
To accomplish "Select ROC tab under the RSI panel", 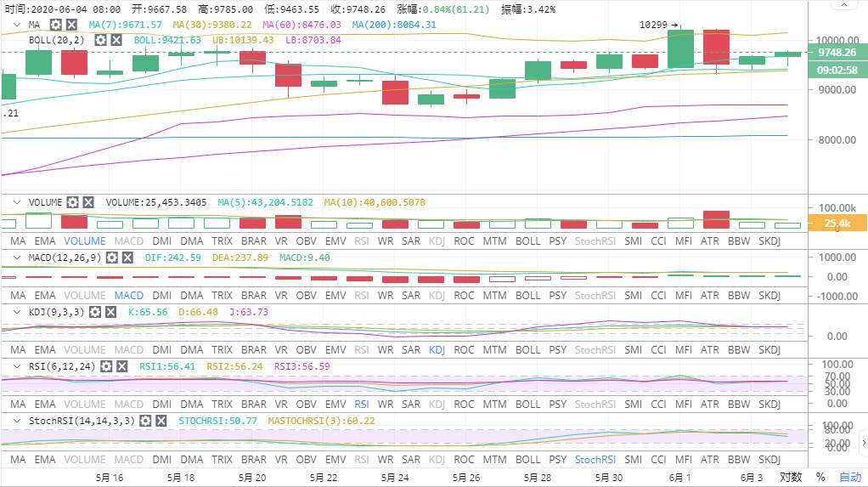I will (x=464, y=405).
